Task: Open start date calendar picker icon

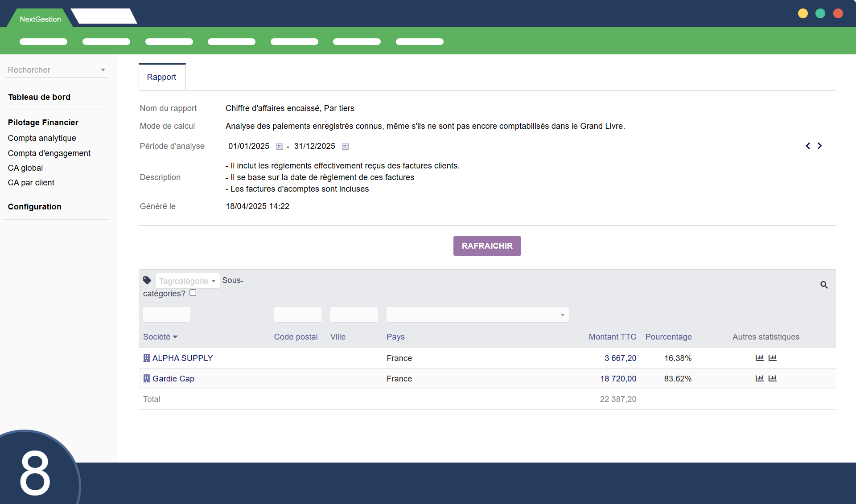Action: click(280, 147)
